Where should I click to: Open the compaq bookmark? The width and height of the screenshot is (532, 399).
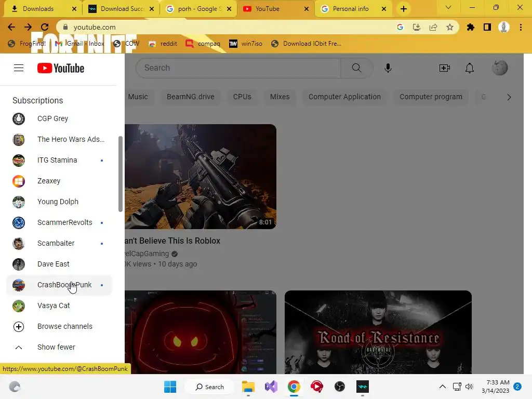click(x=203, y=44)
